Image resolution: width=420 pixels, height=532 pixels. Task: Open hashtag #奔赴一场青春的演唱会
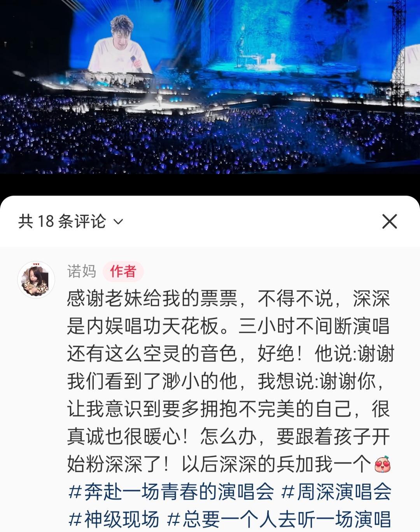(171, 492)
